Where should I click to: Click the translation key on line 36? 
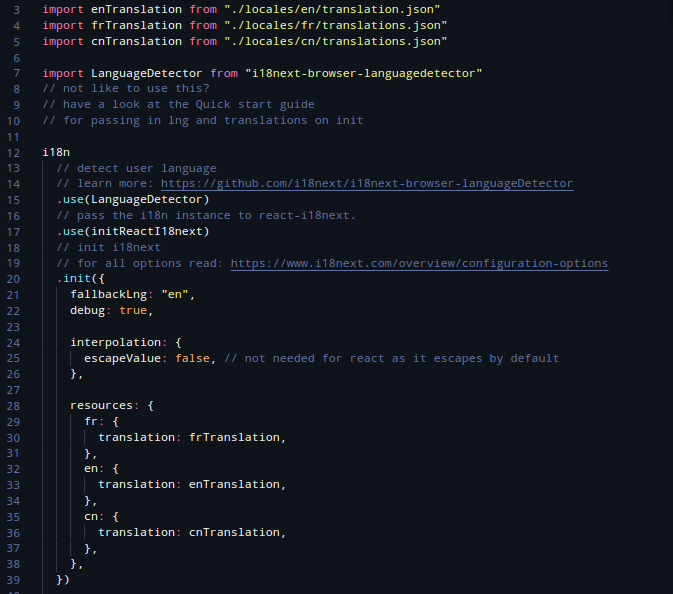point(136,532)
